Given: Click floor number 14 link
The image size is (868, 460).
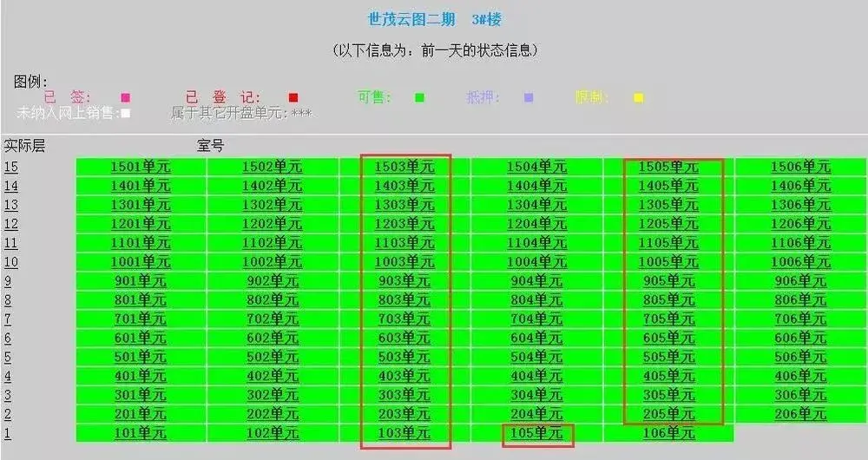Looking at the screenshot, I should point(11,186).
